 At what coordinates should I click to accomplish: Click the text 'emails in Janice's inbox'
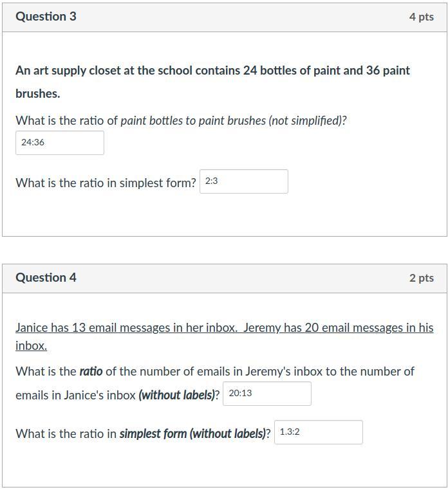75,395
